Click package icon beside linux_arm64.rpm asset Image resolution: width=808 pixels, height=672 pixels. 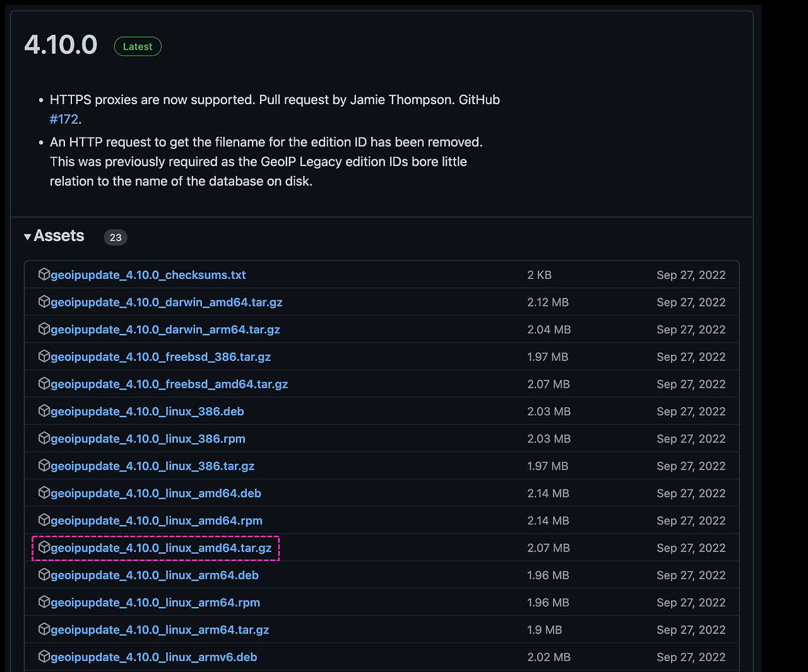(44, 602)
